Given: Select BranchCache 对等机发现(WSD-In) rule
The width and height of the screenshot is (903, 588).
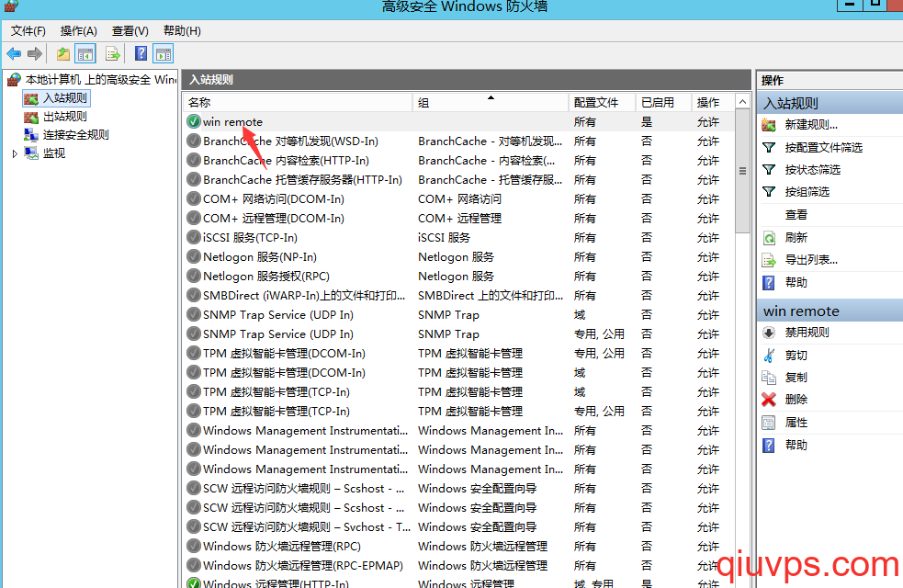Looking at the screenshot, I should point(459,141).
